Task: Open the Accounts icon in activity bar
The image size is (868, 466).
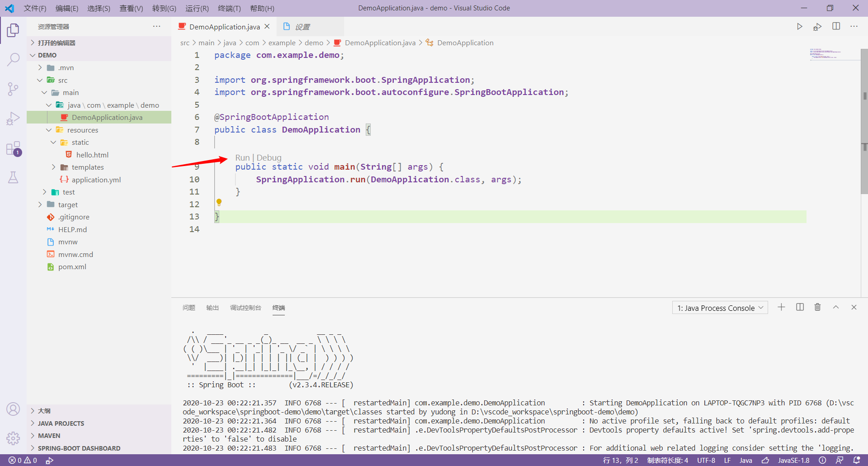Action: coord(13,409)
